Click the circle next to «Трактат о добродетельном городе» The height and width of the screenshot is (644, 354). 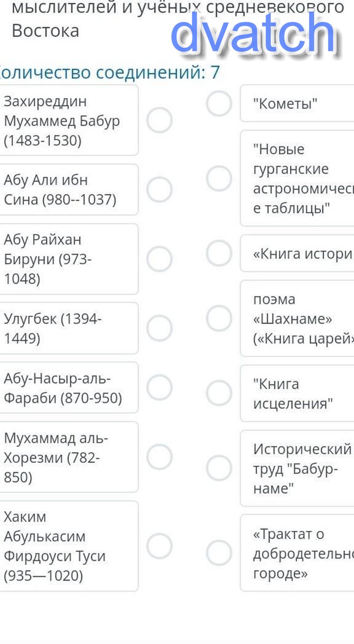coord(219,553)
